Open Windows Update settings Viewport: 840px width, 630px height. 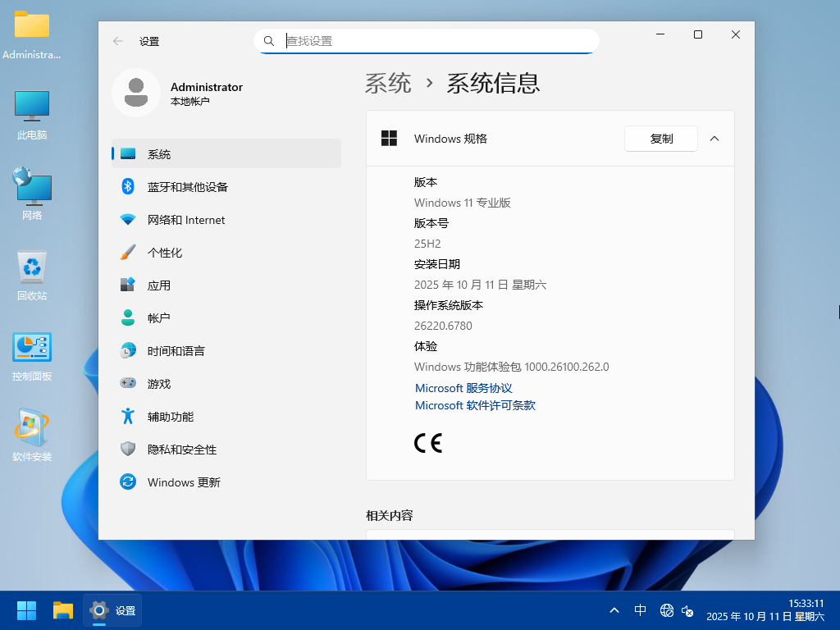pos(184,482)
